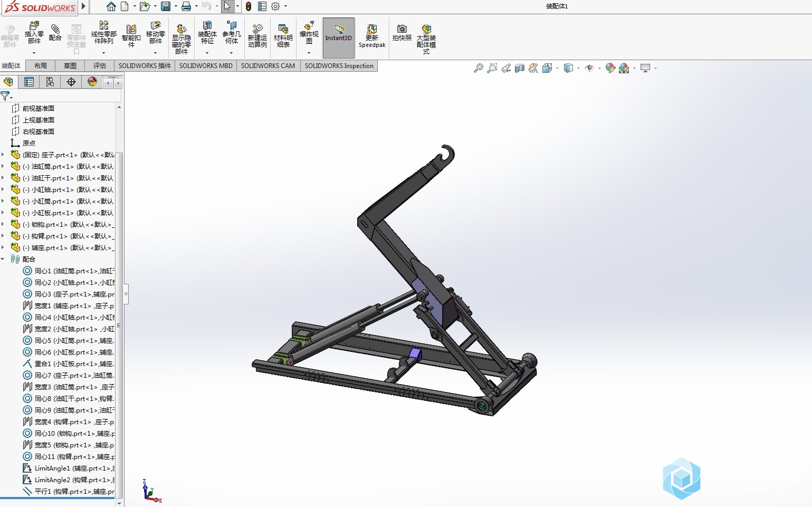This screenshot has width=812, height=507.
Task: Toggle the Instant3D button
Action: (338, 38)
